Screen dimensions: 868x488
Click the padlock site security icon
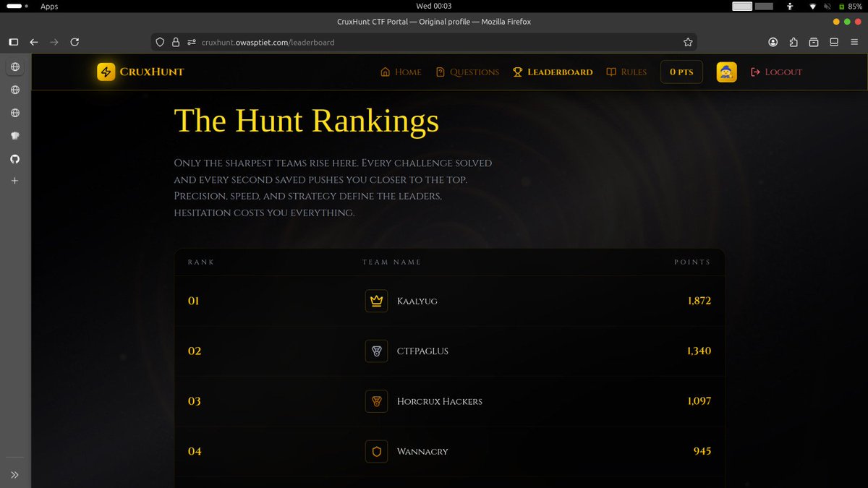pos(175,42)
